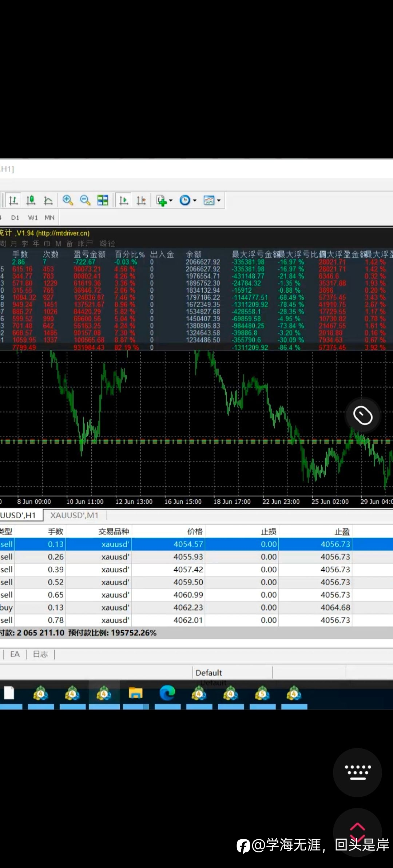Open the chart templates dropdown
The image size is (393, 868).
[x=212, y=200]
